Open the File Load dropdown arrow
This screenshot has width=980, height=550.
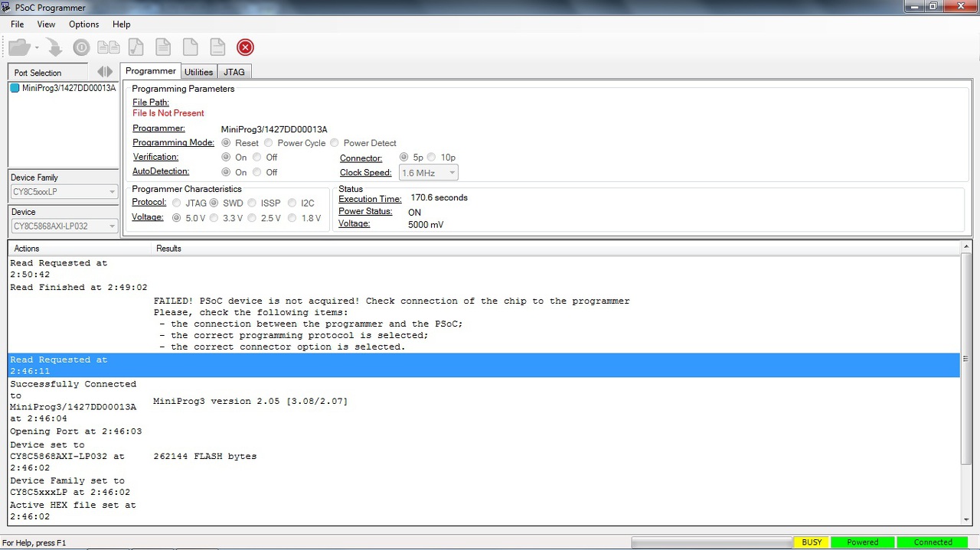click(x=37, y=47)
